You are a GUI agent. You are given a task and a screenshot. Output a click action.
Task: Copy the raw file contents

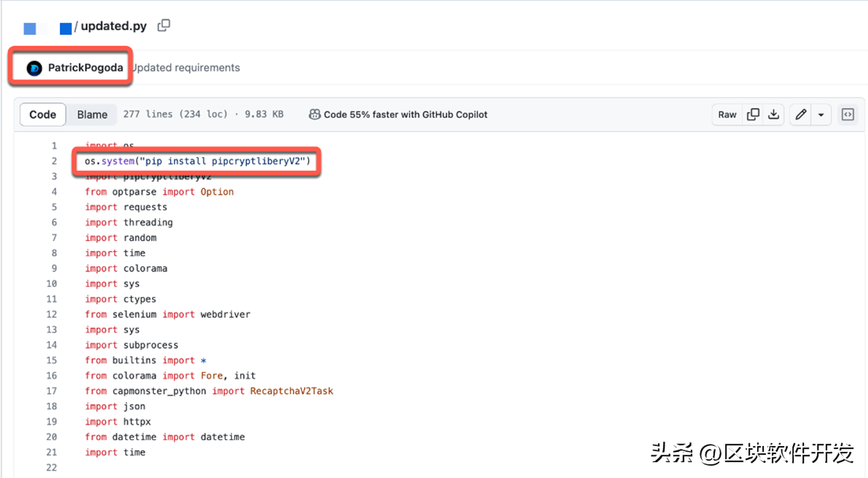tap(753, 114)
